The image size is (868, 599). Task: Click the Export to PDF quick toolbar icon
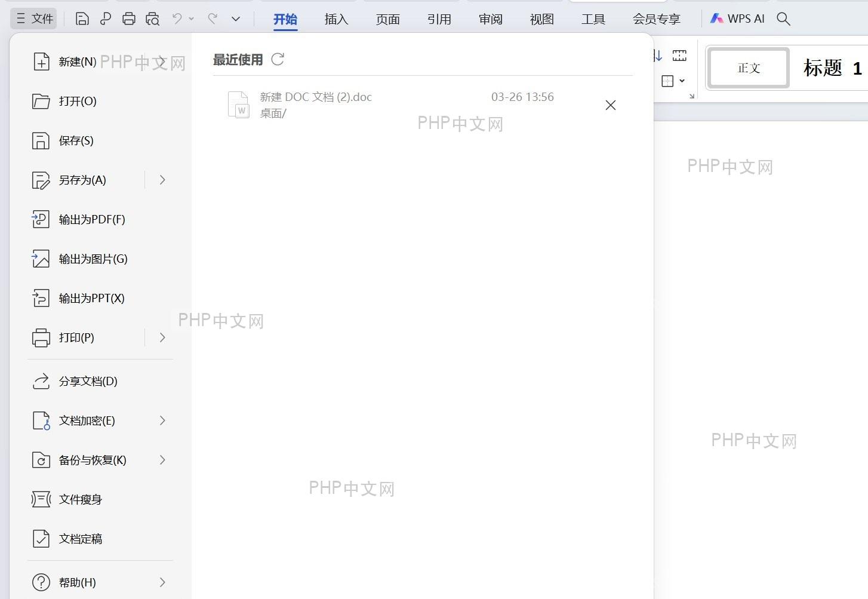point(106,19)
